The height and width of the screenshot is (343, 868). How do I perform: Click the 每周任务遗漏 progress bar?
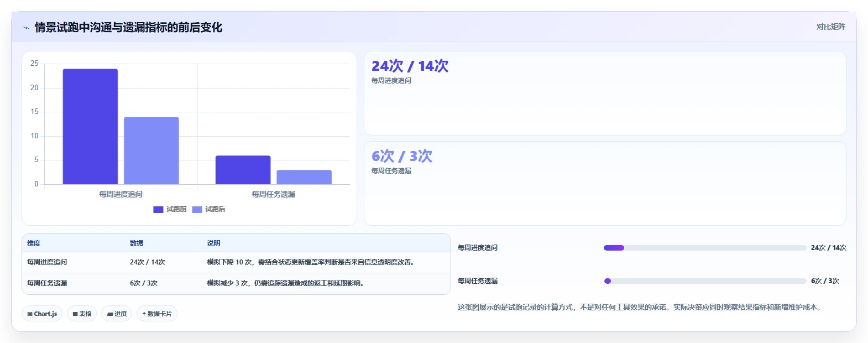(x=705, y=281)
